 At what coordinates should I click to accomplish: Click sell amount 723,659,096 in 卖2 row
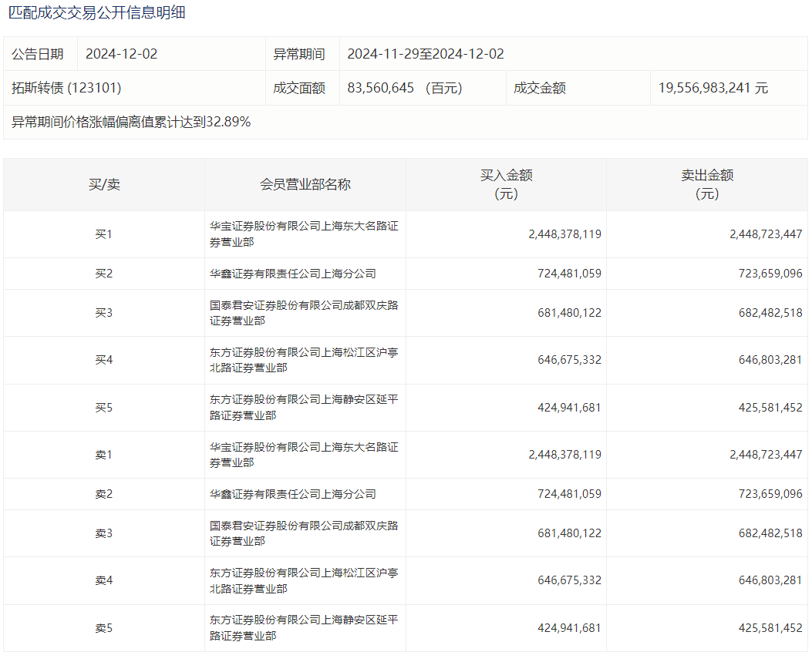coord(770,494)
